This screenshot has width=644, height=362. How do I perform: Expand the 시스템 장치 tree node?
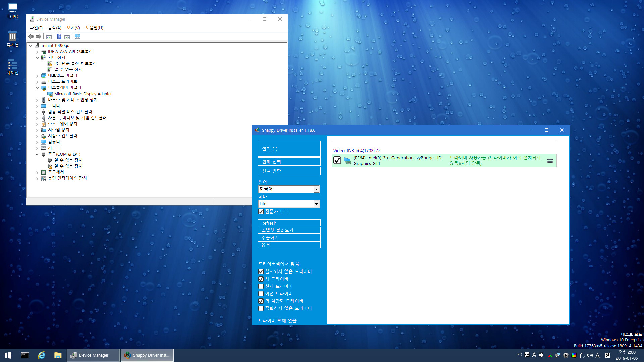point(37,130)
